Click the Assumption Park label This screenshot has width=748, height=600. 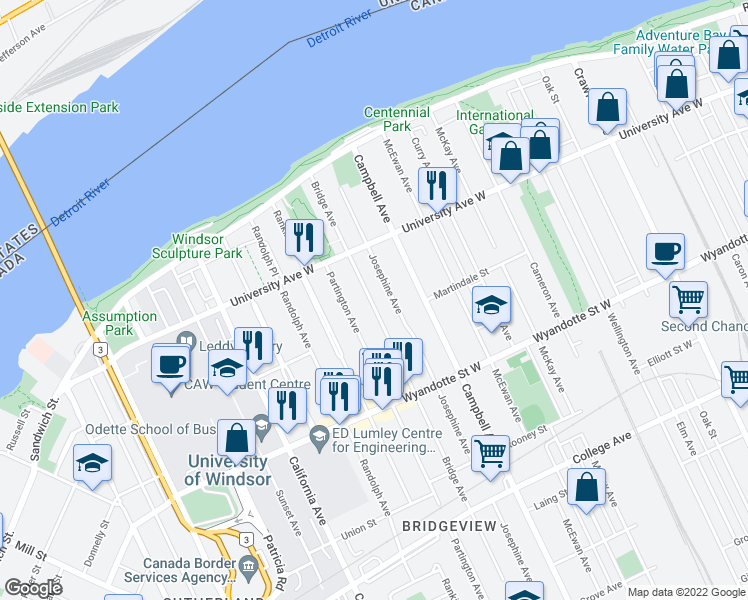[x=119, y=323]
